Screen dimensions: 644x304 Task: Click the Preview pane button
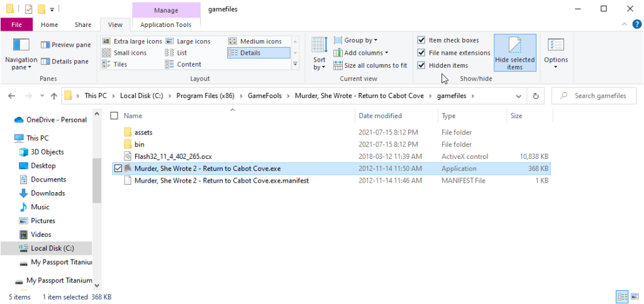[x=65, y=45]
